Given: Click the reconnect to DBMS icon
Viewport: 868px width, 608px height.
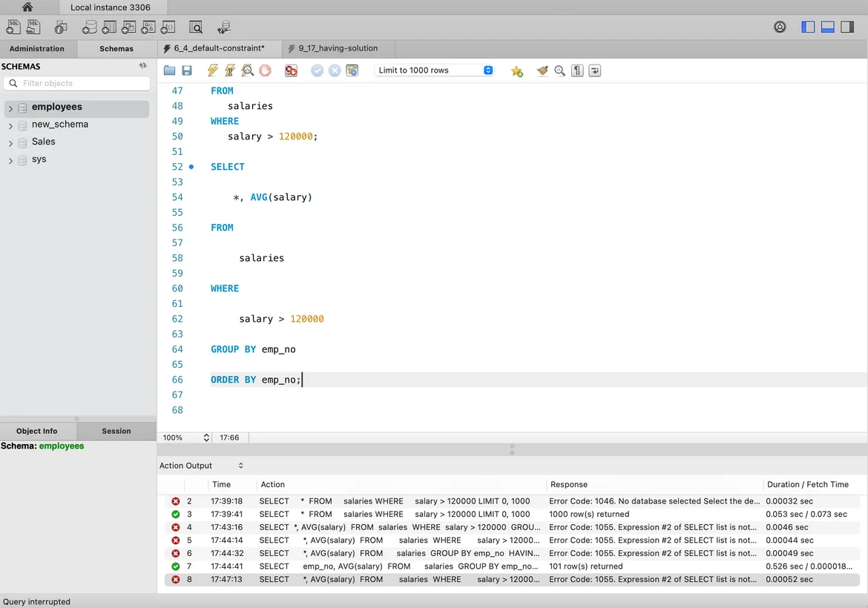Looking at the screenshot, I should pyautogui.click(x=224, y=27).
